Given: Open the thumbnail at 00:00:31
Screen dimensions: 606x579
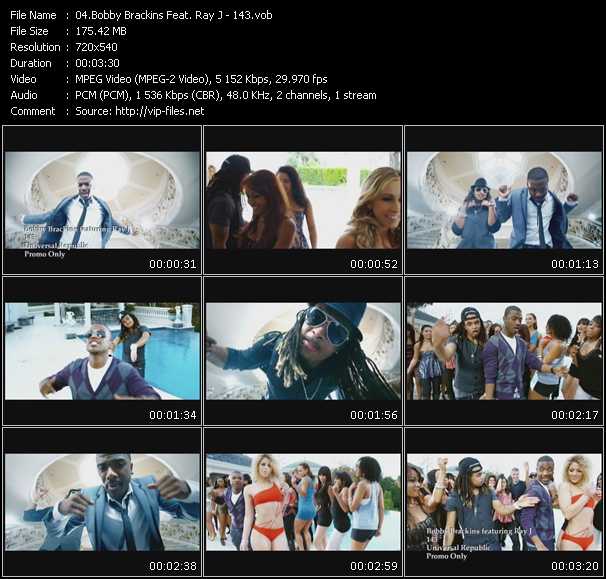Looking at the screenshot, I should (102, 200).
